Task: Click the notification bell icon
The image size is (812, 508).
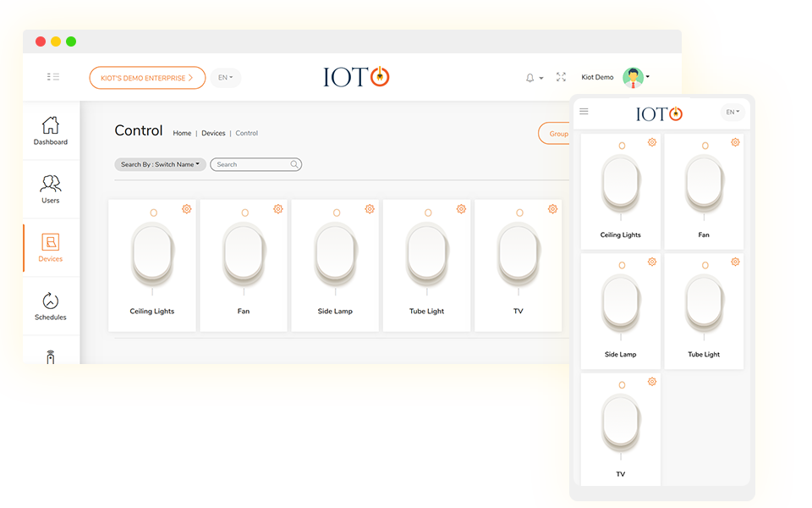Action: pos(530,78)
